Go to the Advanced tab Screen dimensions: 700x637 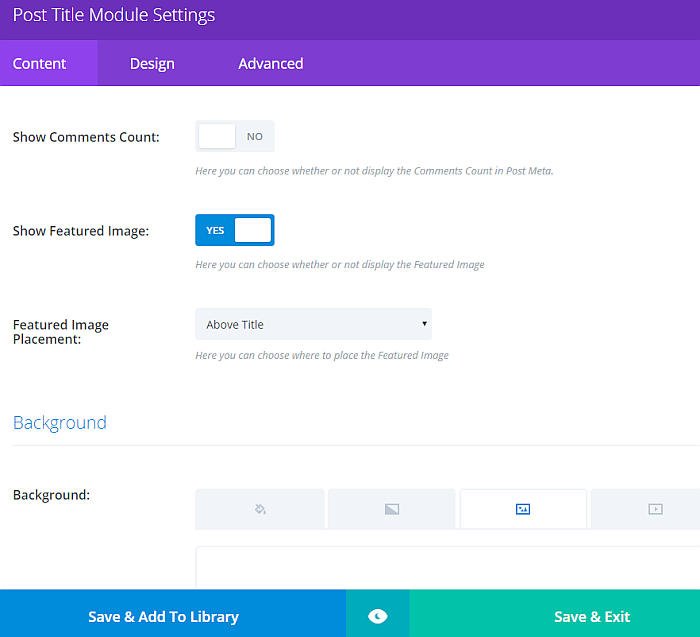[x=270, y=63]
